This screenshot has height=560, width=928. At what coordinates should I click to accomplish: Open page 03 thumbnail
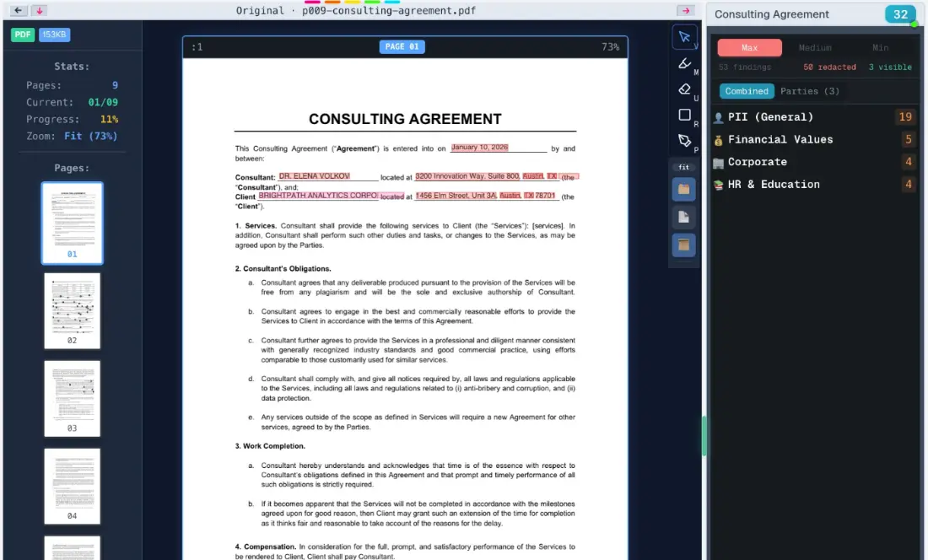(x=73, y=399)
